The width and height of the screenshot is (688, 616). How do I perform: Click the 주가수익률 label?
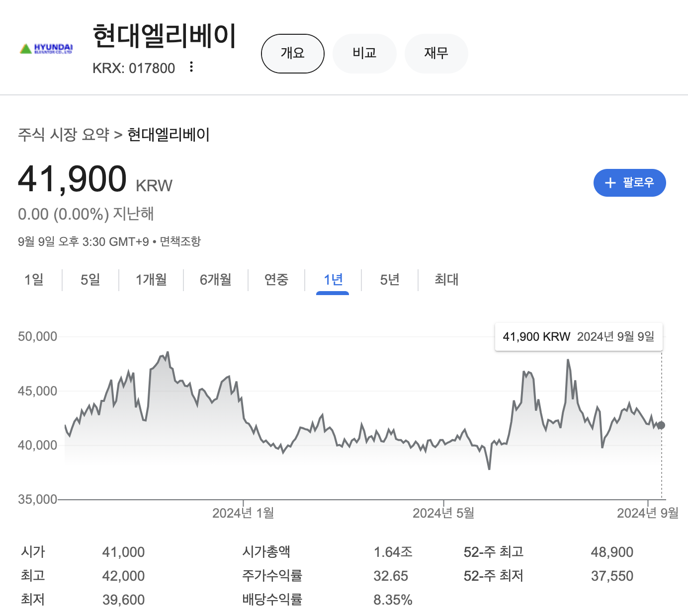tap(272, 576)
